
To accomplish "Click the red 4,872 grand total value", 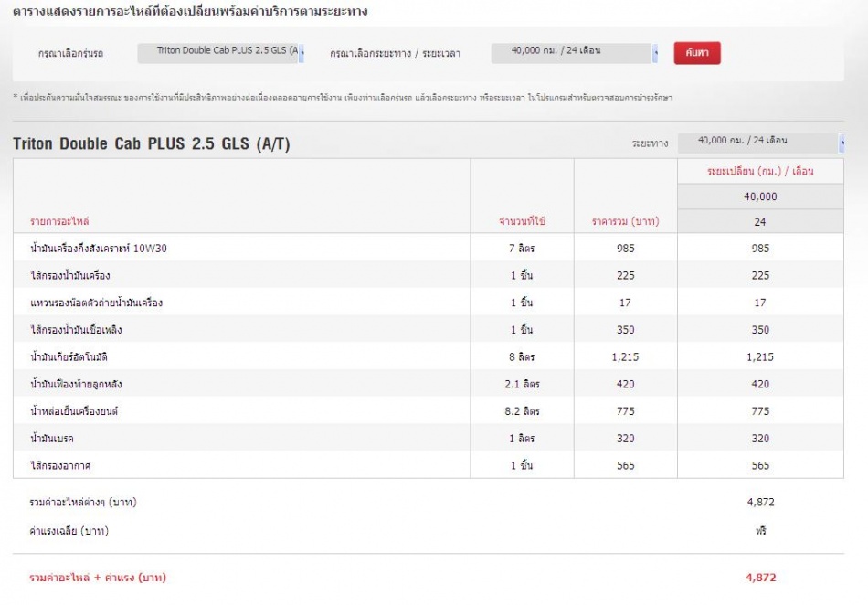I will [x=760, y=578].
